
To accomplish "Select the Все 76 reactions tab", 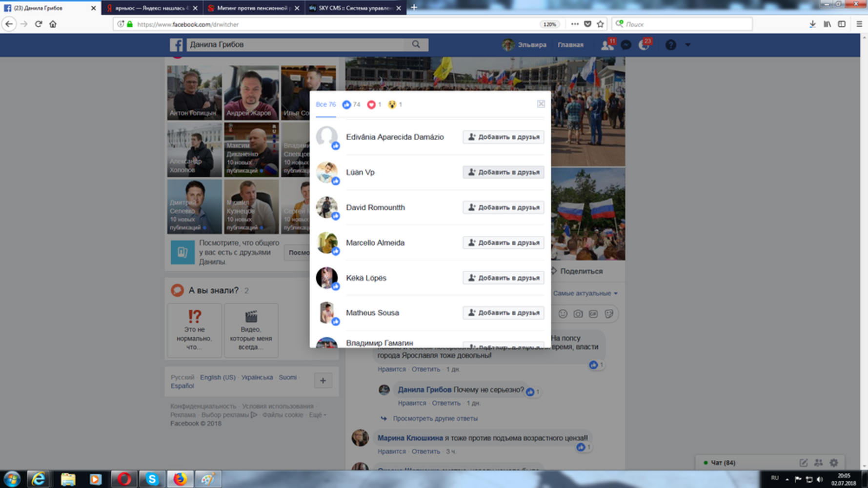I will (x=325, y=104).
